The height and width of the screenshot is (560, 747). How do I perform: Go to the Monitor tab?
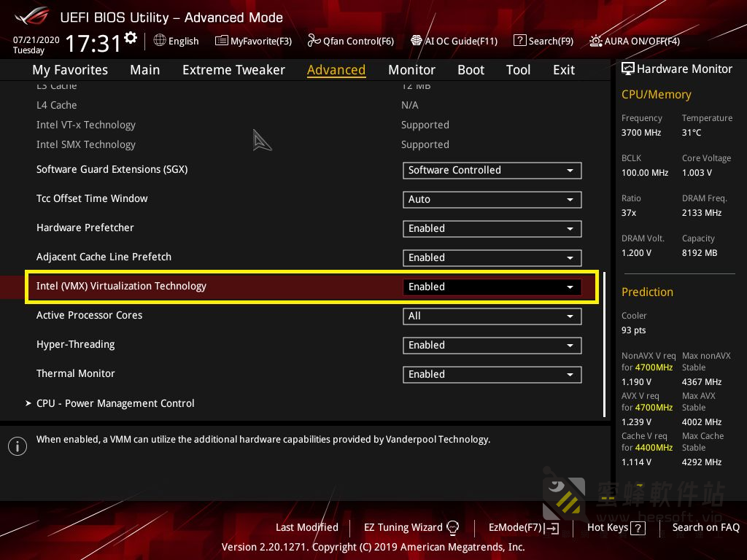[x=411, y=70]
